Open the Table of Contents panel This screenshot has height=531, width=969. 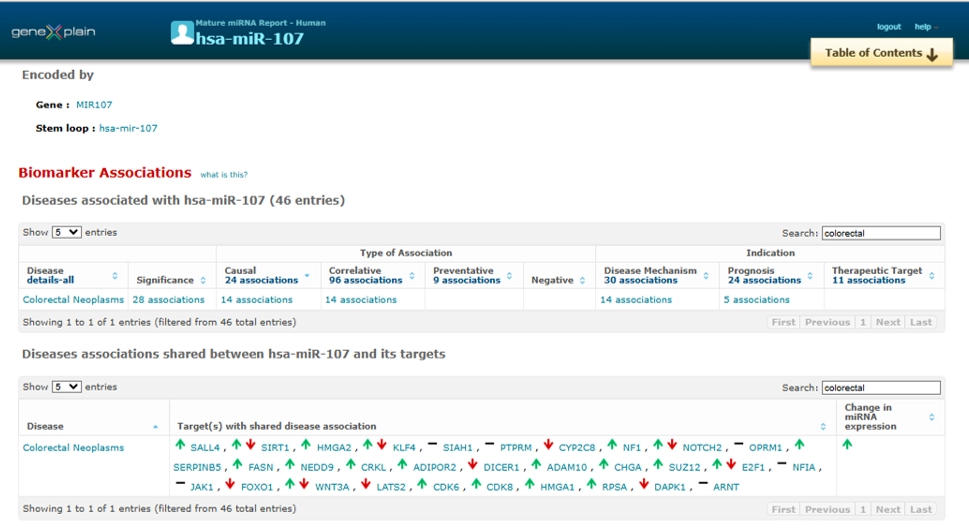tap(880, 54)
